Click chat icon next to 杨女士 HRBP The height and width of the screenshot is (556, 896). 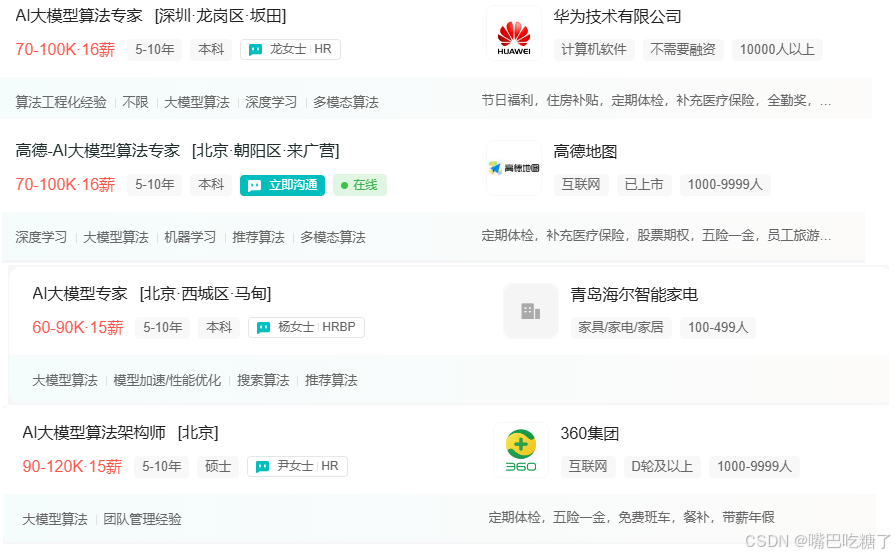[x=263, y=328]
